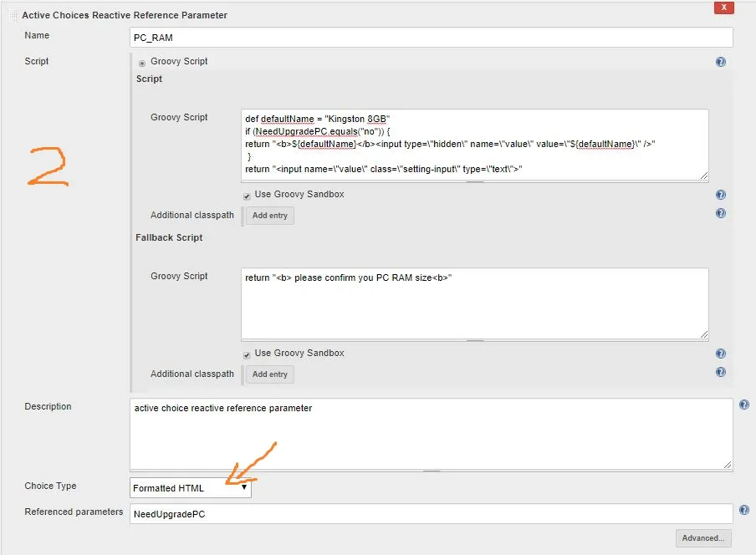Open help for the fallback script's Additional classpath

[x=720, y=372]
